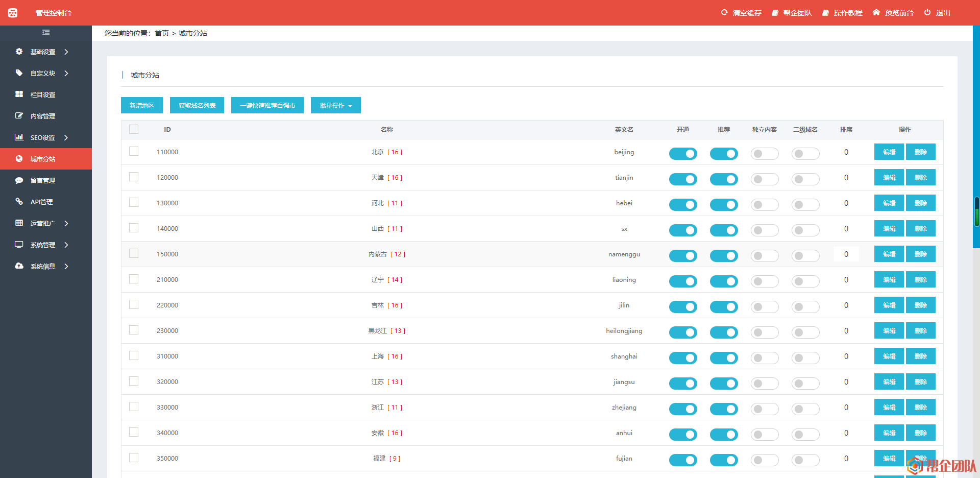This screenshot has width=980, height=478.
Task: Click the 排序 value field for 内蒙古 row
Action: 846,254
